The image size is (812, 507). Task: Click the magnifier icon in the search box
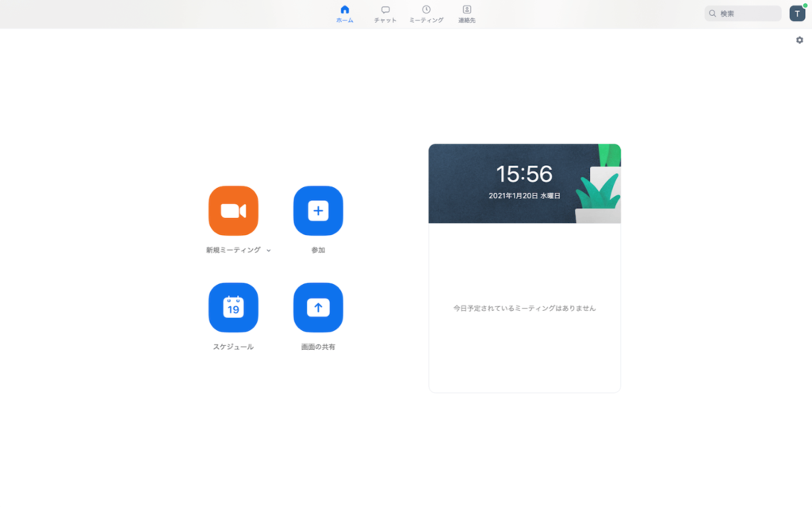[713, 13]
